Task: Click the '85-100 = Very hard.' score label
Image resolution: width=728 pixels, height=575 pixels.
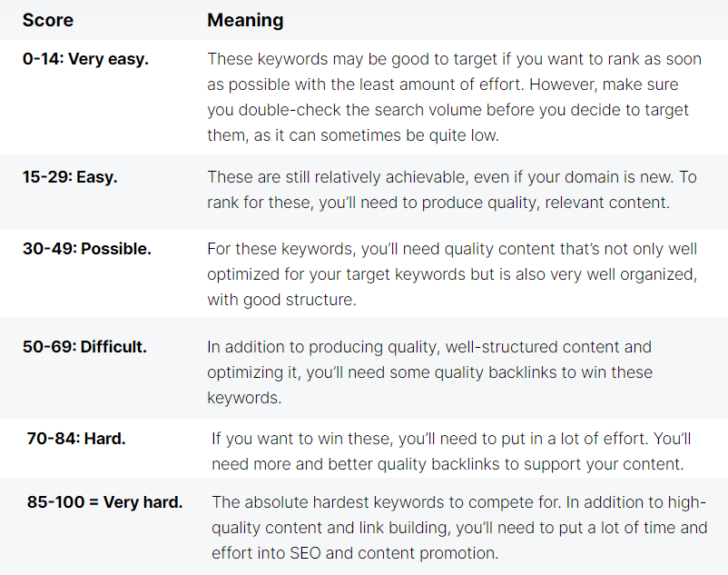Action: click(104, 502)
